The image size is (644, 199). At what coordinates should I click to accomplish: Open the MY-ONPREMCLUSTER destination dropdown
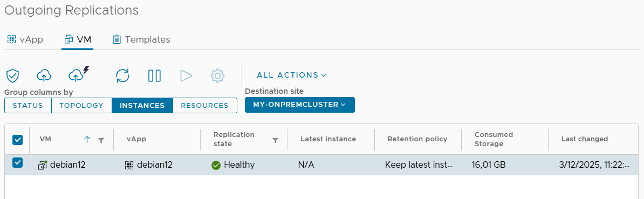point(300,105)
